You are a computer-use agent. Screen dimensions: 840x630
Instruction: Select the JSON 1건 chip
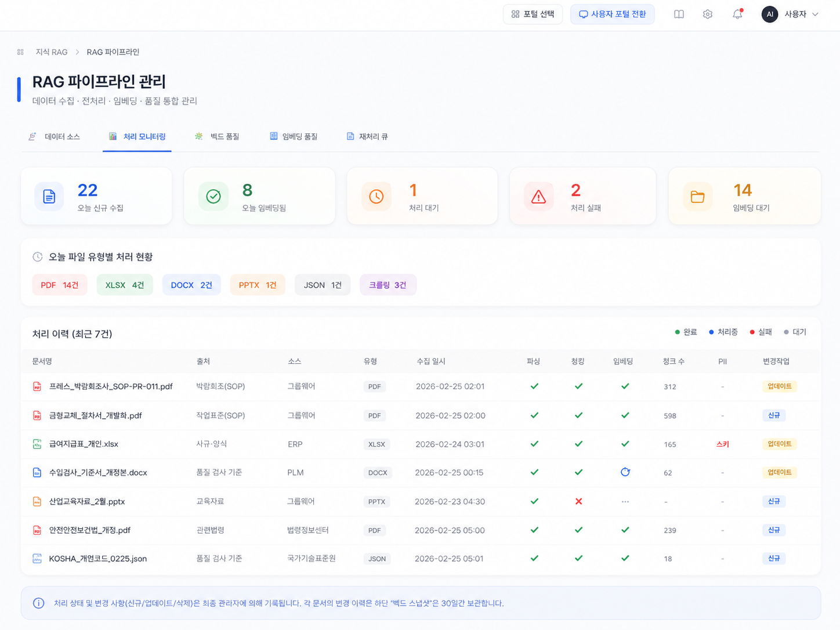[323, 285]
